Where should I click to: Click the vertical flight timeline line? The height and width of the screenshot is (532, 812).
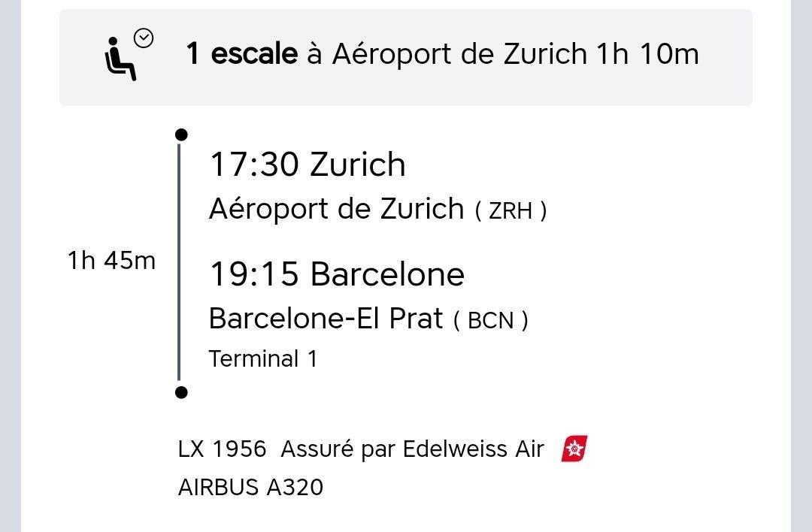pos(179,263)
